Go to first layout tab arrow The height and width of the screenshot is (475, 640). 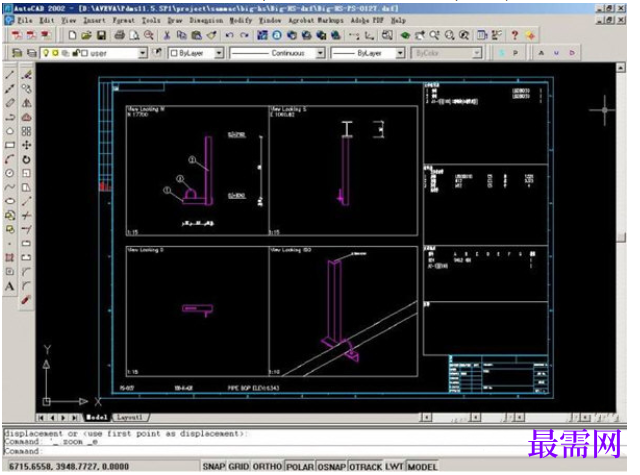[x=41, y=417]
